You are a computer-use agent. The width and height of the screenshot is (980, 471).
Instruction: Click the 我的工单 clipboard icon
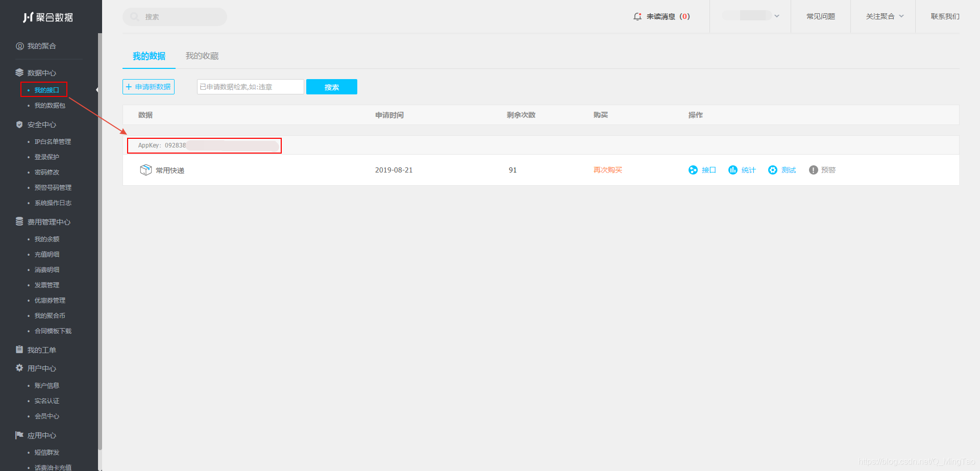click(x=19, y=350)
